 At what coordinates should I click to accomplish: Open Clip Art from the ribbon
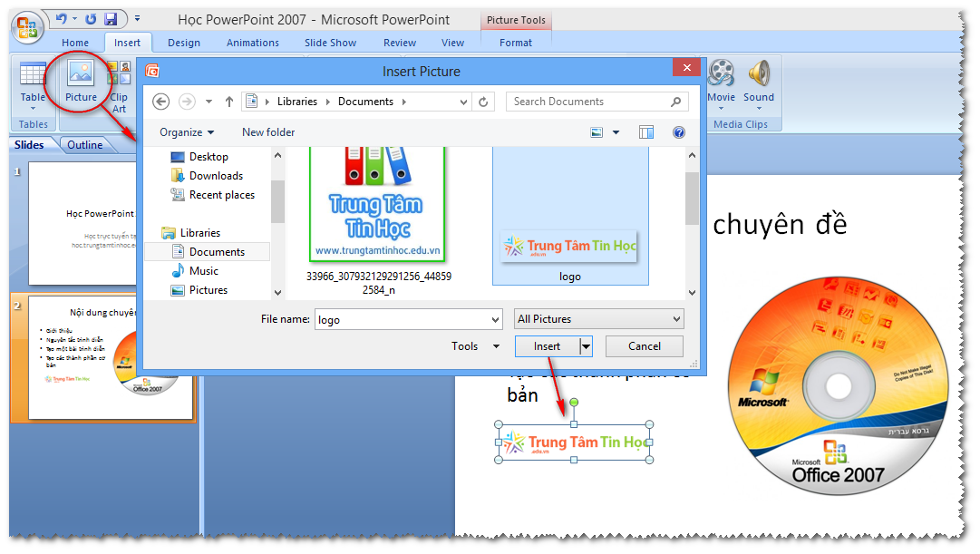pyautogui.click(x=119, y=87)
